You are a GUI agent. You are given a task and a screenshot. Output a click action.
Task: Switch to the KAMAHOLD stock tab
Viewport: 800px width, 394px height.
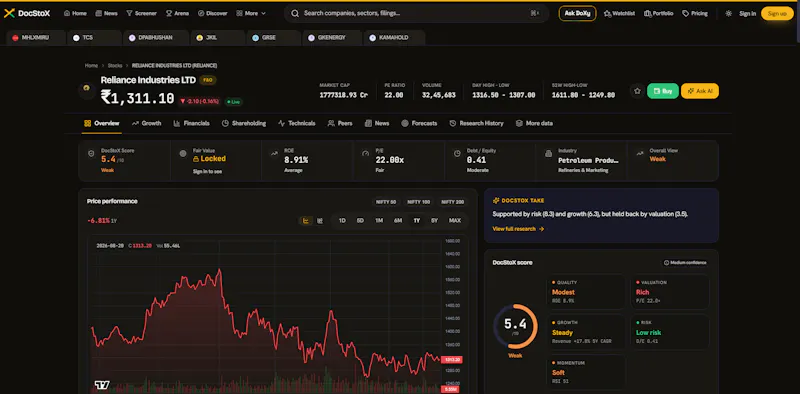click(394, 38)
